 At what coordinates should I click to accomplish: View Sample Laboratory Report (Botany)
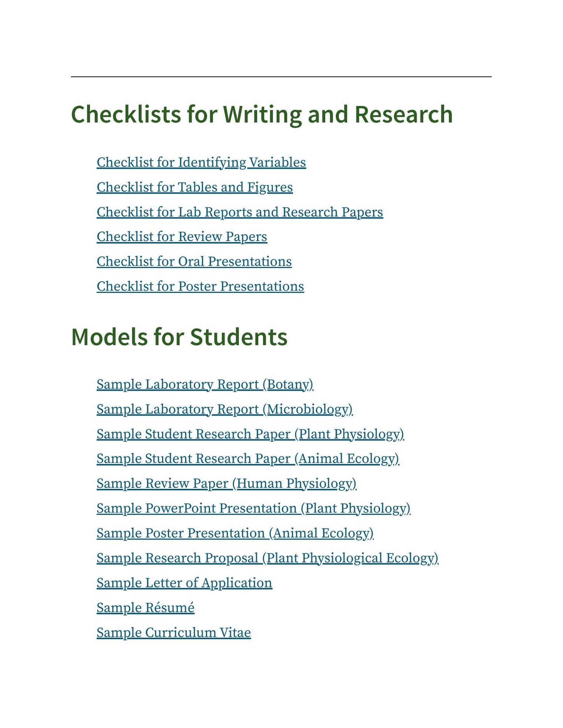tap(205, 384)
